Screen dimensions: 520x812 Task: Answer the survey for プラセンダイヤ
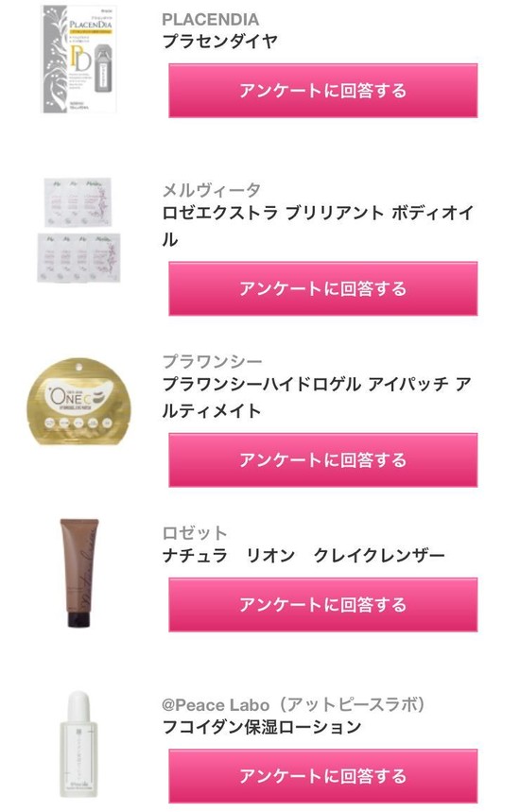[322, 91]
